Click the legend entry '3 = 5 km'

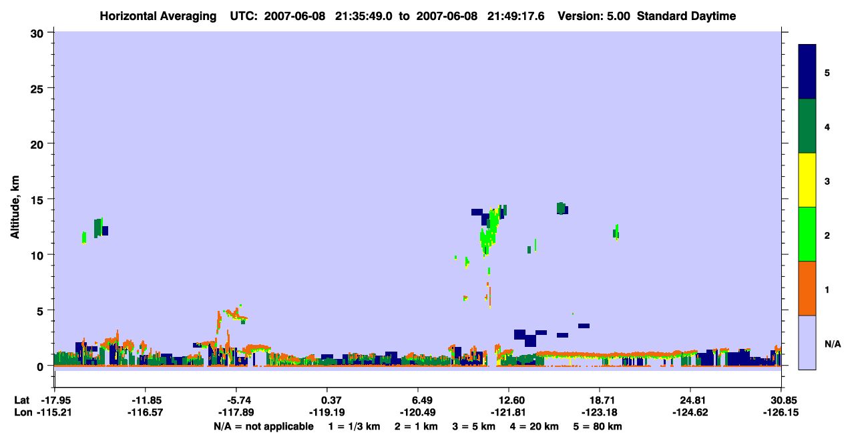[474, 426]
